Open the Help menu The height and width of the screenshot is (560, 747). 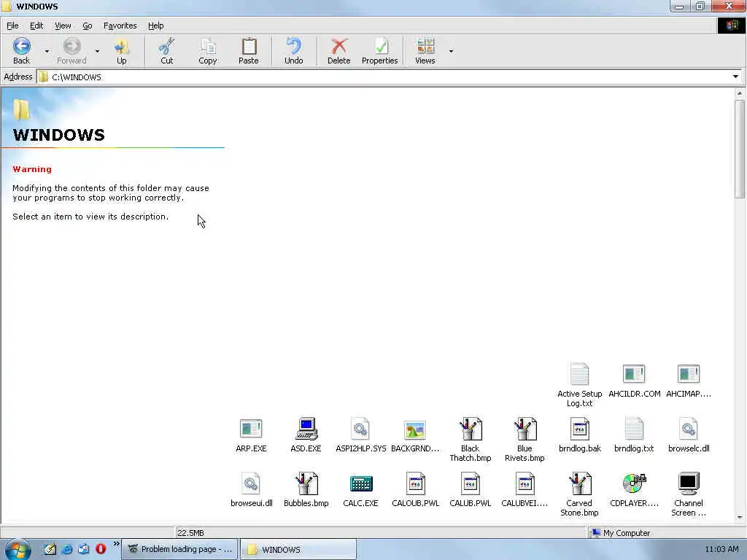[x=156, y=26]
